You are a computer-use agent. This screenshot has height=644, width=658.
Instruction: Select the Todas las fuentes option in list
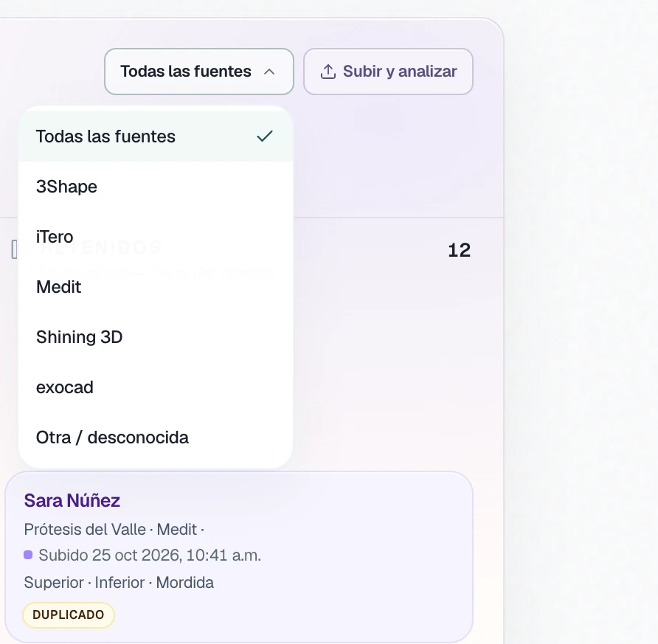click(156, 136)
